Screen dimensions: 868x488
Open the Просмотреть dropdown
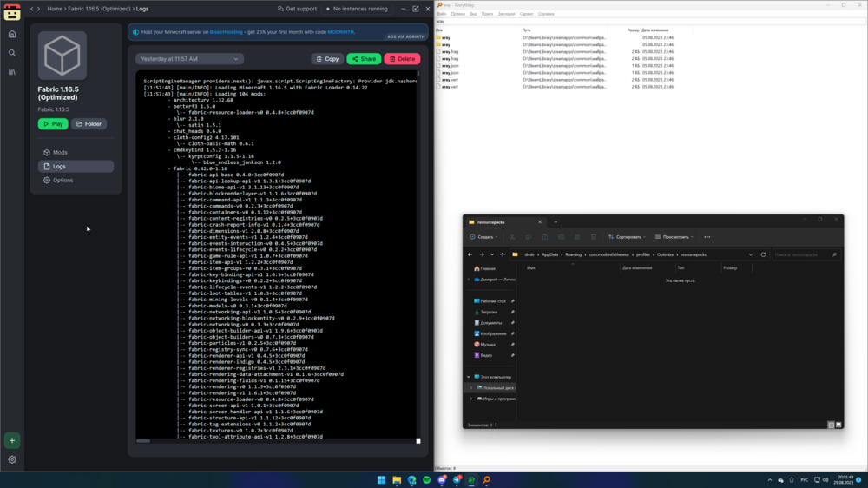pos(674,237)
